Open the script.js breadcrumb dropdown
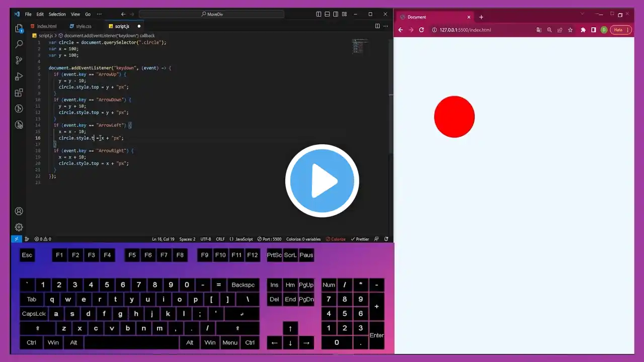644x362 pixels. click(43, 36)
